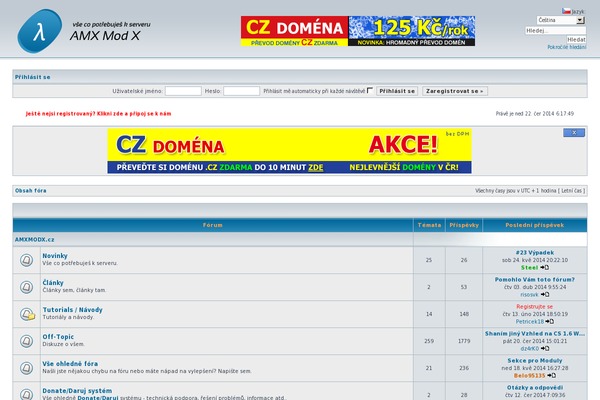The height and width of the screenshot is (400, 600).
Task: Focus the Heslo password field
Action: coord(241,91)
